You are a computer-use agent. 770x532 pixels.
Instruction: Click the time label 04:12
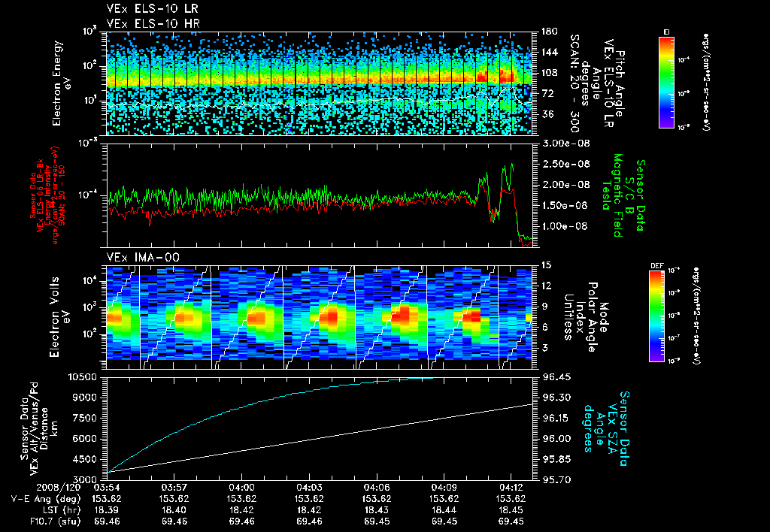click(x=511, y=487)
